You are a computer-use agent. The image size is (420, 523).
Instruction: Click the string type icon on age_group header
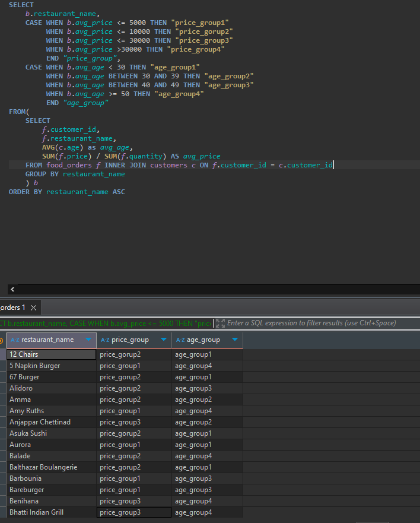180,340
